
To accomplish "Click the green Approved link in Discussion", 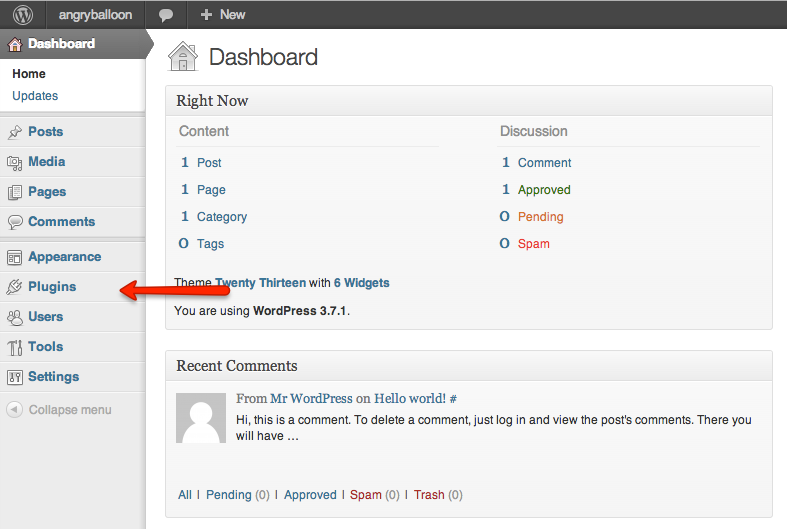I will [x=545, y=190].
